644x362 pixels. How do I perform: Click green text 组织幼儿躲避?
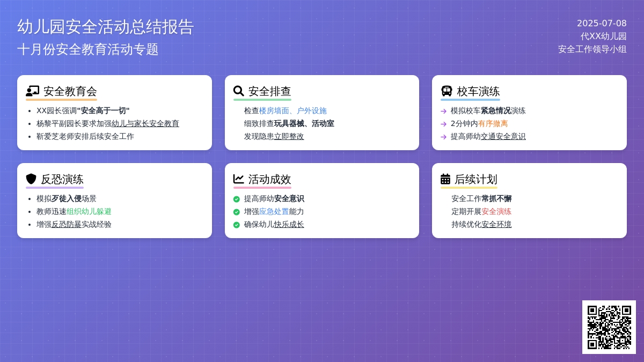89,211
